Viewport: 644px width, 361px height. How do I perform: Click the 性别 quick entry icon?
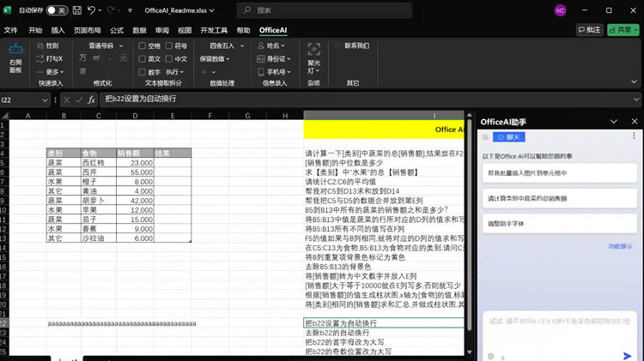pos(40,45)
